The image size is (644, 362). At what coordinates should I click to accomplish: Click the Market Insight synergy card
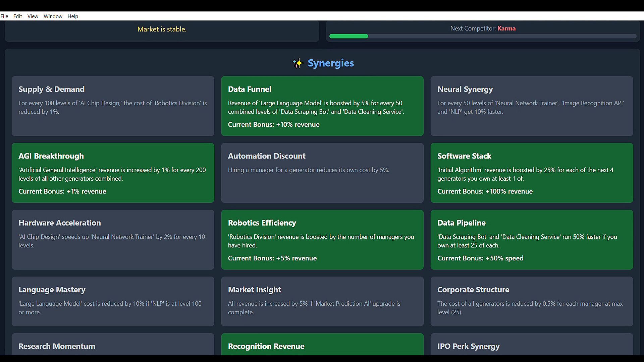(322, 301)
